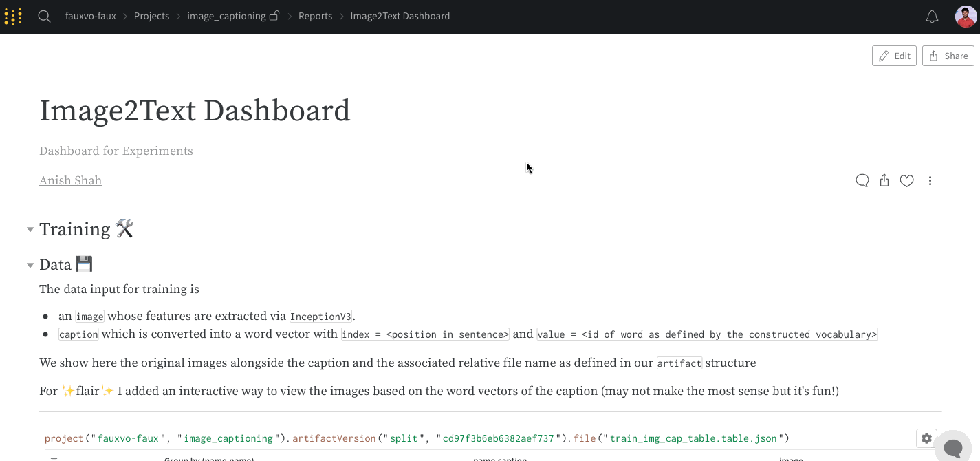Open the three-dot overflow menu
980x461 pixels.
tap(930, 180)
